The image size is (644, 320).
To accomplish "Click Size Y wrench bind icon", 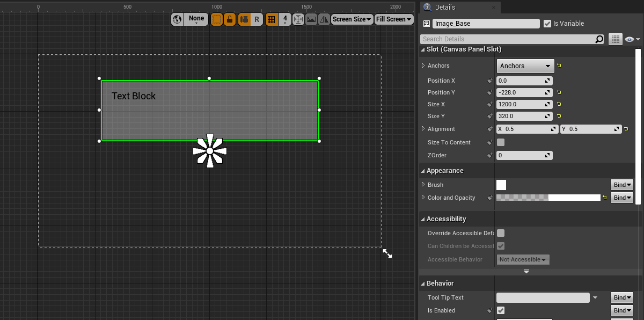I will tap(490, 116).
